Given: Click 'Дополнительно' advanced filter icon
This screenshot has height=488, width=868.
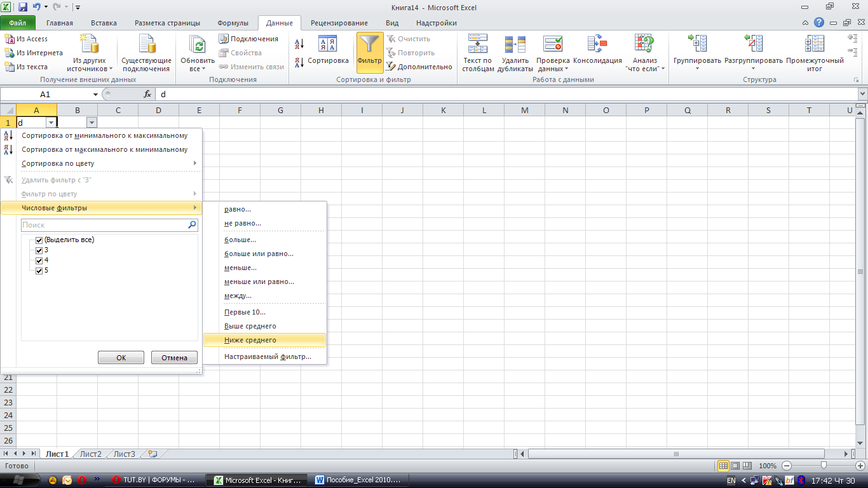Looking at the screenshot, I should tap(391, 67).
